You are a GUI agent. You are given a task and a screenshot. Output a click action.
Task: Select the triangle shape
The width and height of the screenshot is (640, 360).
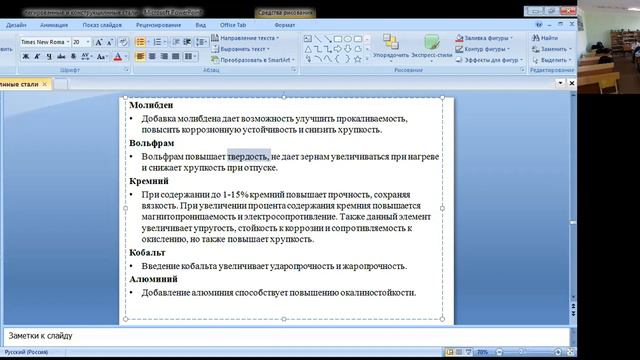point(308,49)
